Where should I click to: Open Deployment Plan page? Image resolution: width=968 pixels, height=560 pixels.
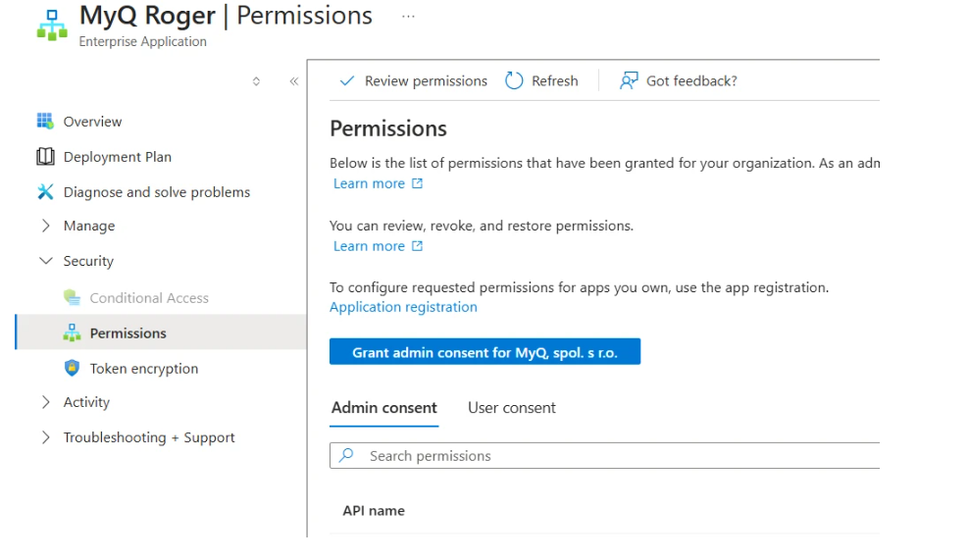[118, 157]
